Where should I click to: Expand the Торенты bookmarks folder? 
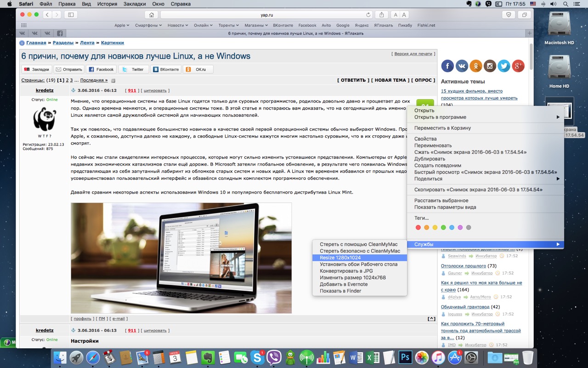point(229,25)
